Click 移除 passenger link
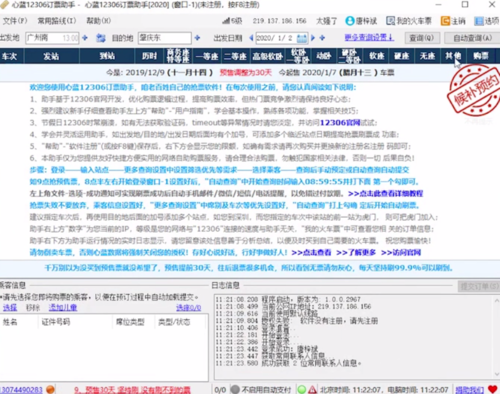This screenshot has height=394, width=500. point(33,307)
